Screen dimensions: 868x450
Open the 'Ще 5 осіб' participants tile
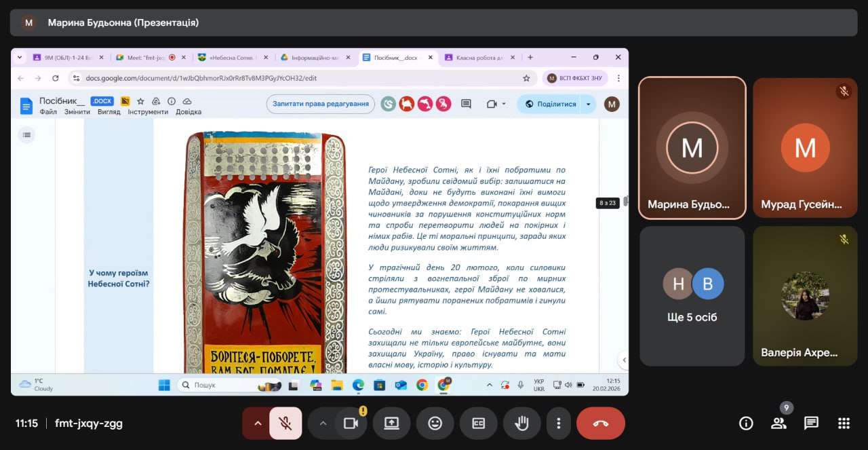click(x=692, y=296)
